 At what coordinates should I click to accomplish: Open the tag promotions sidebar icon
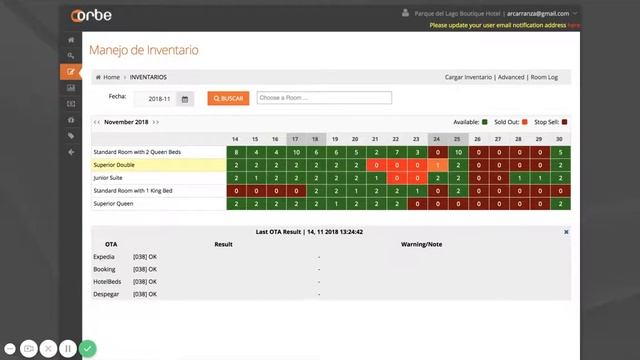71,136
